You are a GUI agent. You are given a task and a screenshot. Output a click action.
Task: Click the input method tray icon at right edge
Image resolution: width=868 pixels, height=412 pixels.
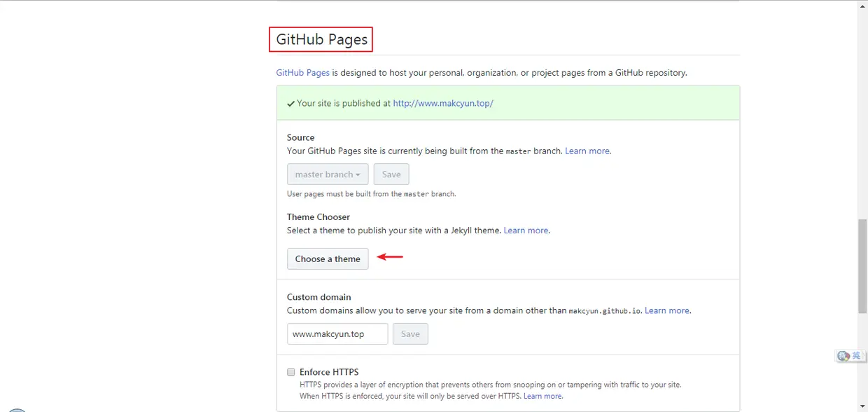click(850, 356)
